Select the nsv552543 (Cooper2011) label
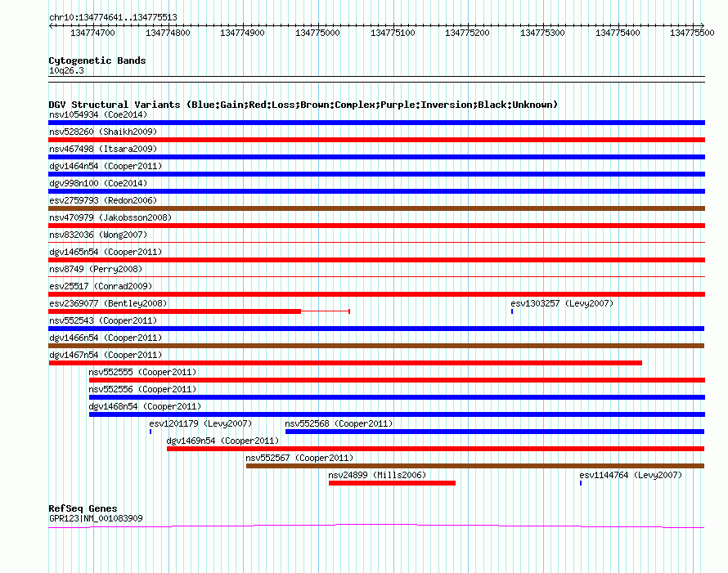The height and width of the screenshot is (573, 728). pos(103,320)
